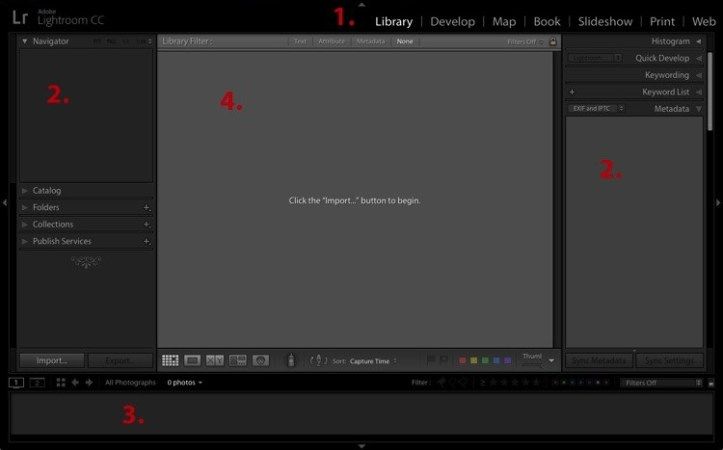
Task: Open EXIF and IPTC metadata preset dropdown
Action: click(596, 108)
